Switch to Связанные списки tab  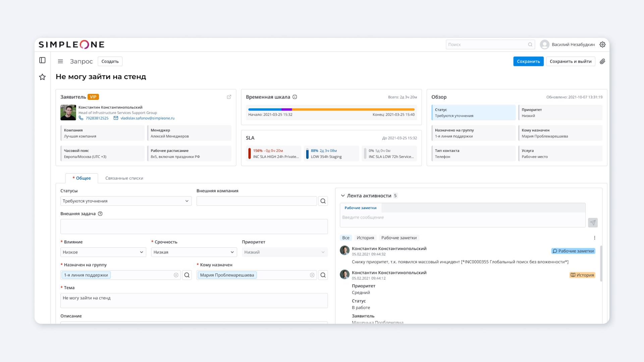124,178
